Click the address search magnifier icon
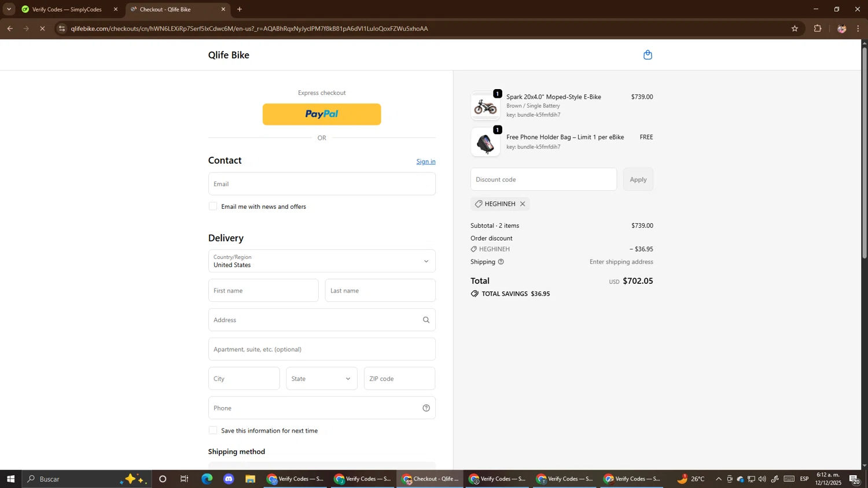Viewport: 868px width, 488px height. [x=426, y=320]
